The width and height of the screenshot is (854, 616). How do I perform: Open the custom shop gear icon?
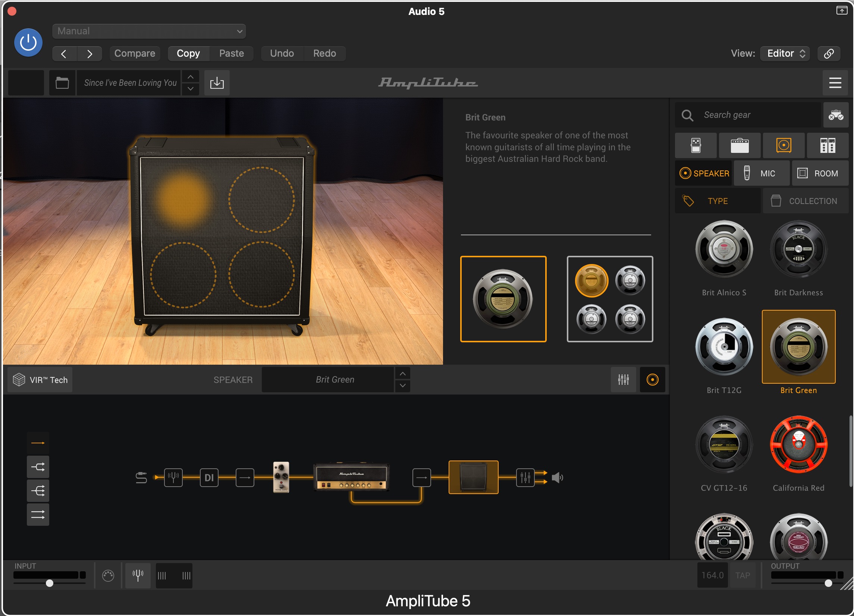836,115
